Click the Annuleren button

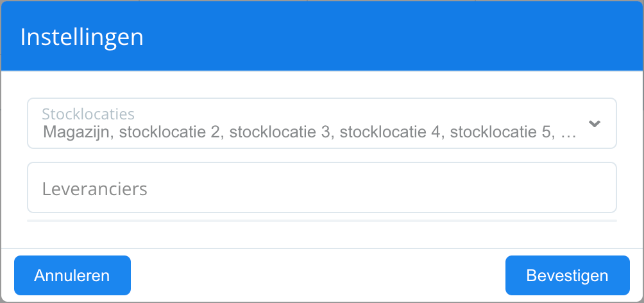pyautogui.click(x=72, y=275)
